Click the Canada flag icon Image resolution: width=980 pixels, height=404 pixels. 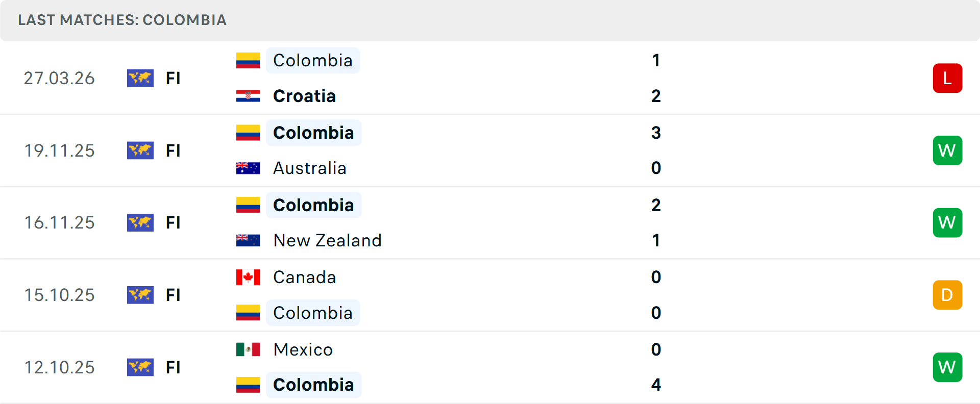click(x=248, y=277)
